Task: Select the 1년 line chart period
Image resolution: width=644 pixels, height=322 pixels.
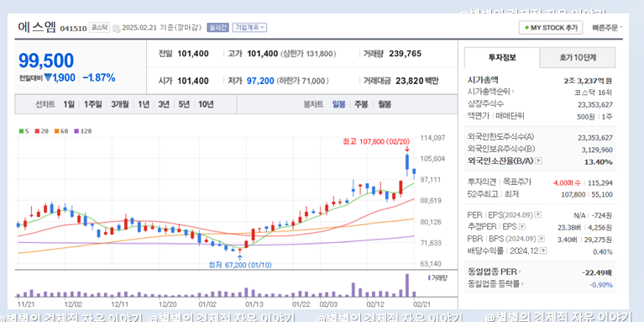Action: coord(144,104)
